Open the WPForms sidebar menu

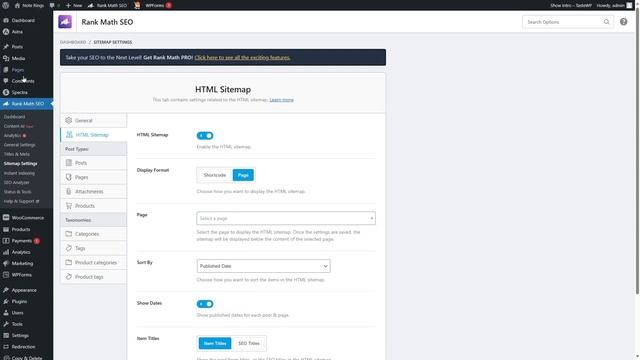(27, 275)
